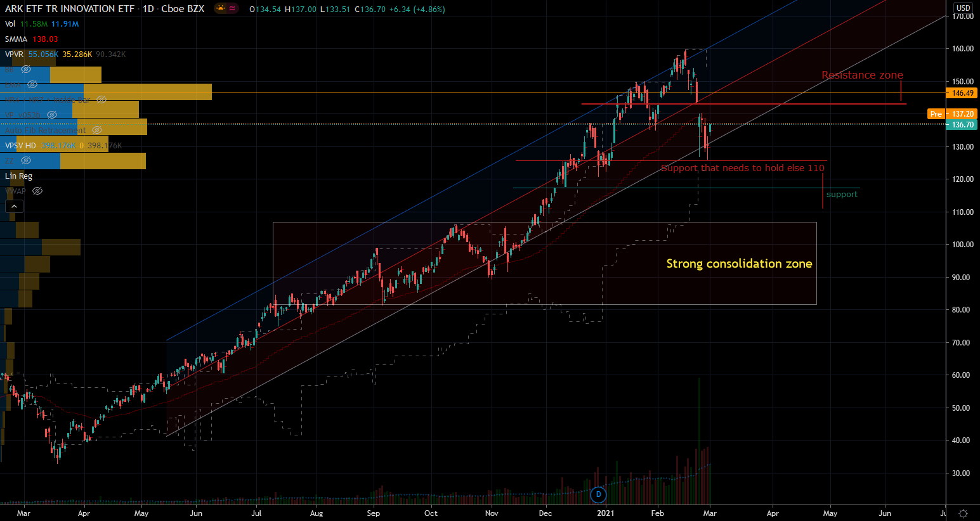Select the 'Resistance zone' text annotation
This screenshot has width=980, height=521.
tap(862, 75)
